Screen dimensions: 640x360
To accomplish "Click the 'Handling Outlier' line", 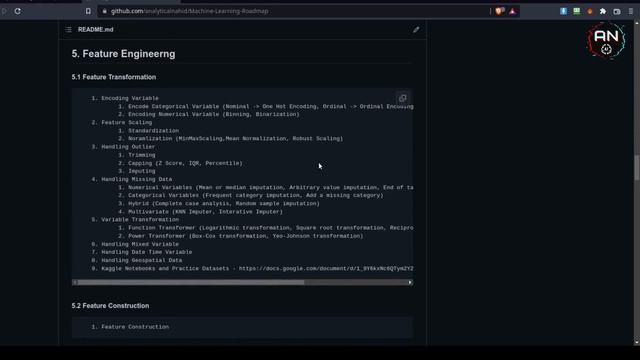I will pos(123,147).
